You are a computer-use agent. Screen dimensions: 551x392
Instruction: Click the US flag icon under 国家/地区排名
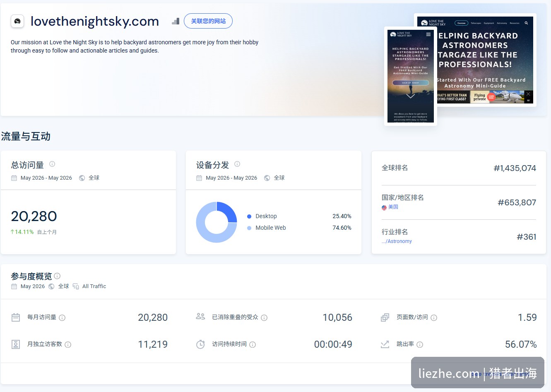click(x=384, y=207)
